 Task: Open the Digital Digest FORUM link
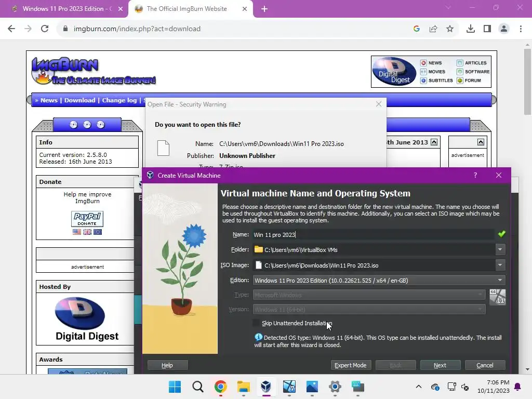pyautogui.click(x=469, y=81)
